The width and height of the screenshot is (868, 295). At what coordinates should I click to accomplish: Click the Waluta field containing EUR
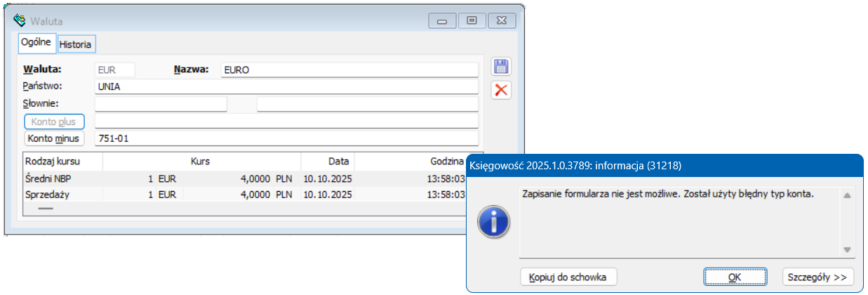(115, 70)
